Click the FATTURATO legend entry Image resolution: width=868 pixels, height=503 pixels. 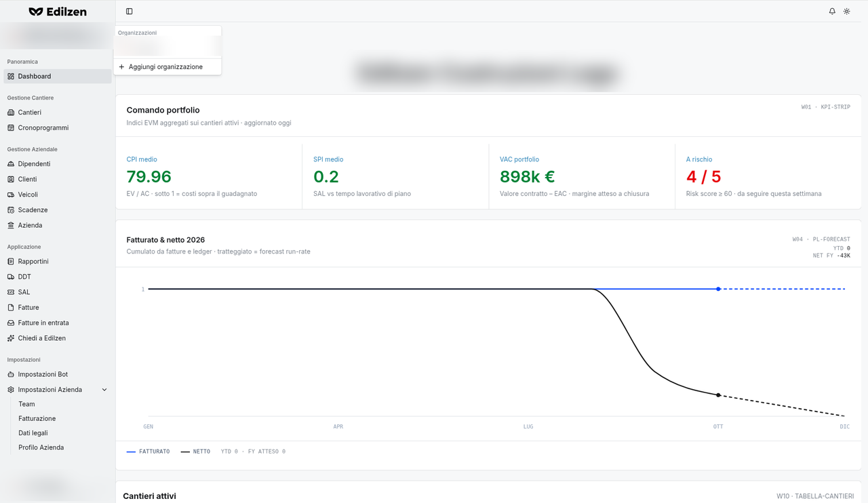(x=149, y=451)
